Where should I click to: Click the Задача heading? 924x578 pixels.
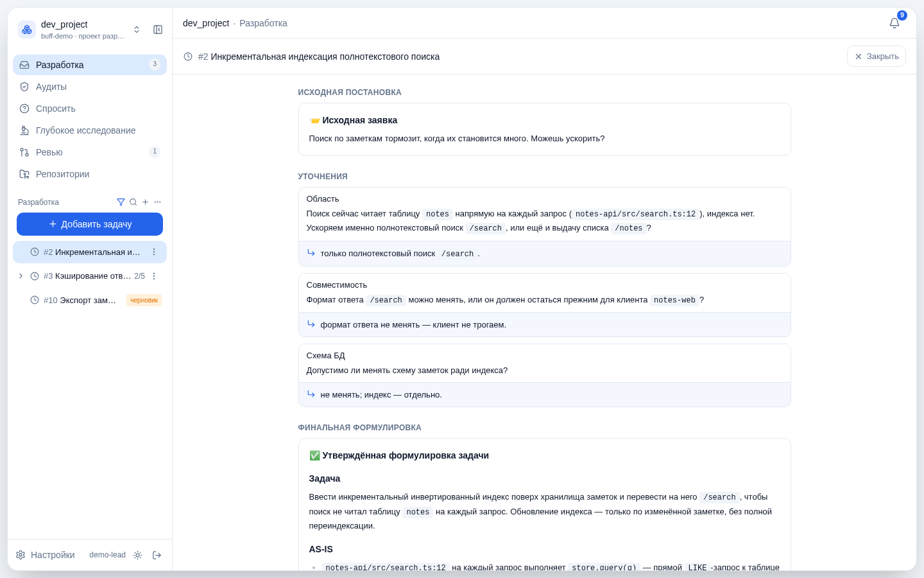325,478
